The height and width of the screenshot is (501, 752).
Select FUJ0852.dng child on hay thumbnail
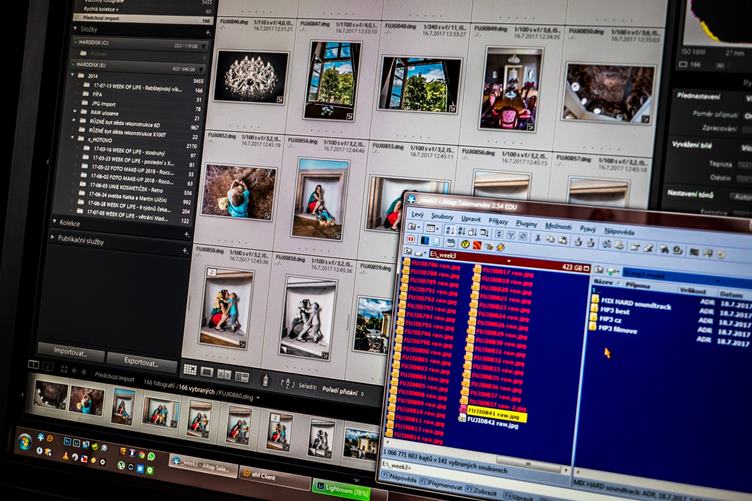point(238,192)
